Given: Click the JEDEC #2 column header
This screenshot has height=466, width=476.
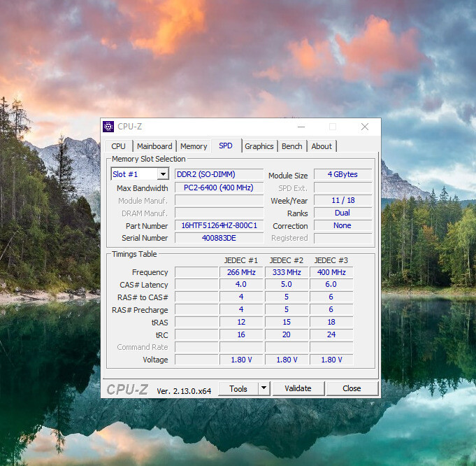Looking at the screenshot, I should click(287, 260).
